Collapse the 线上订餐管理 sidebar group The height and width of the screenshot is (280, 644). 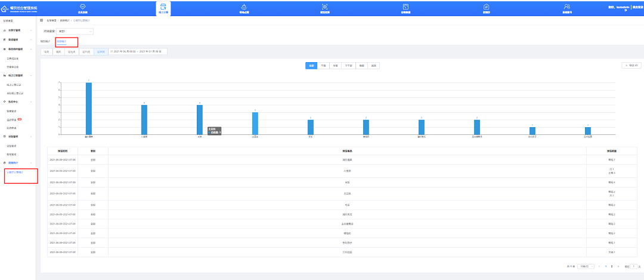(x=31, y=76)
